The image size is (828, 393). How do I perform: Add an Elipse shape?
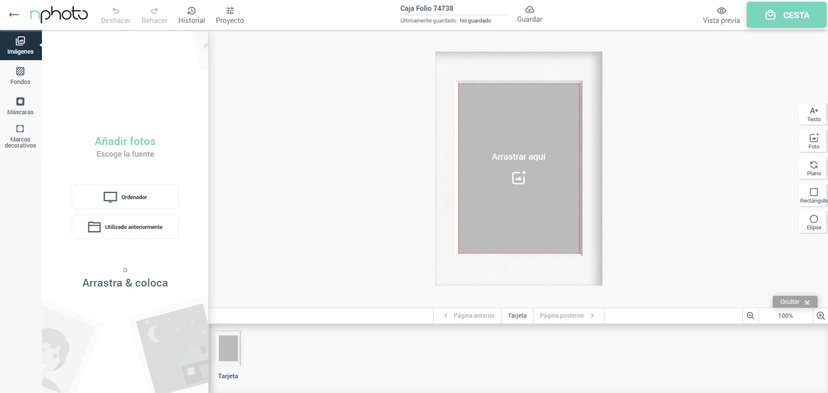(x=813, y=222)
